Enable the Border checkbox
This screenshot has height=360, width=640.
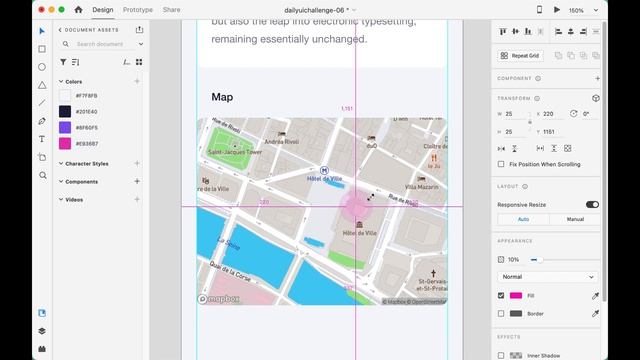(x=501, y=313)
